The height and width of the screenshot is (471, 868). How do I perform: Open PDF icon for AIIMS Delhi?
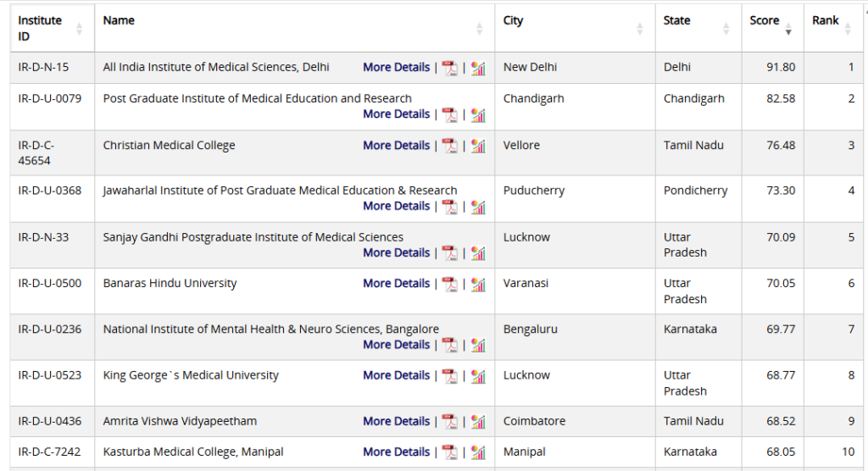click(x=449, y=68)
